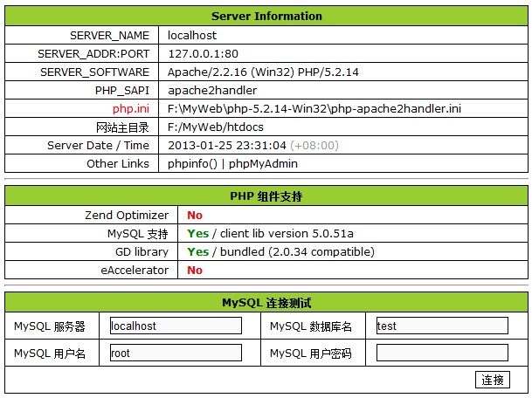
Task: Click the MySQL 支持 label
Action: (138, 234)
